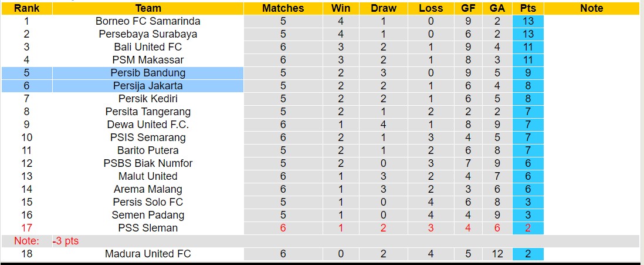The image size is (644, 265).
Task: Click the Win column header
Action: click(341, 8)
